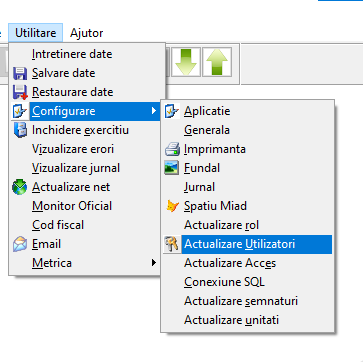The height and width of the screenshot is (362, 363).
Task: Select Actualizare unitati entry
Action: coord(247,320)
